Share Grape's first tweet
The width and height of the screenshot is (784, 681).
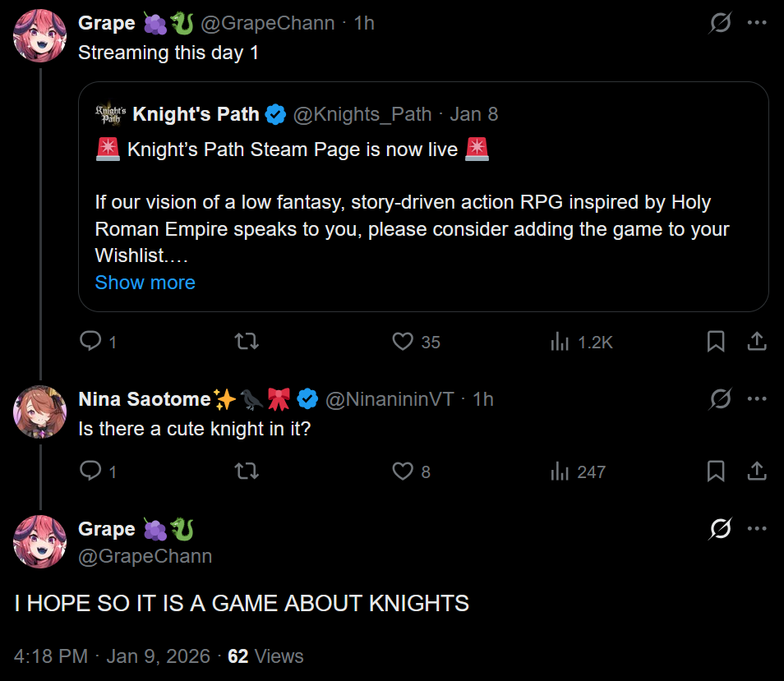coord(757,341)
